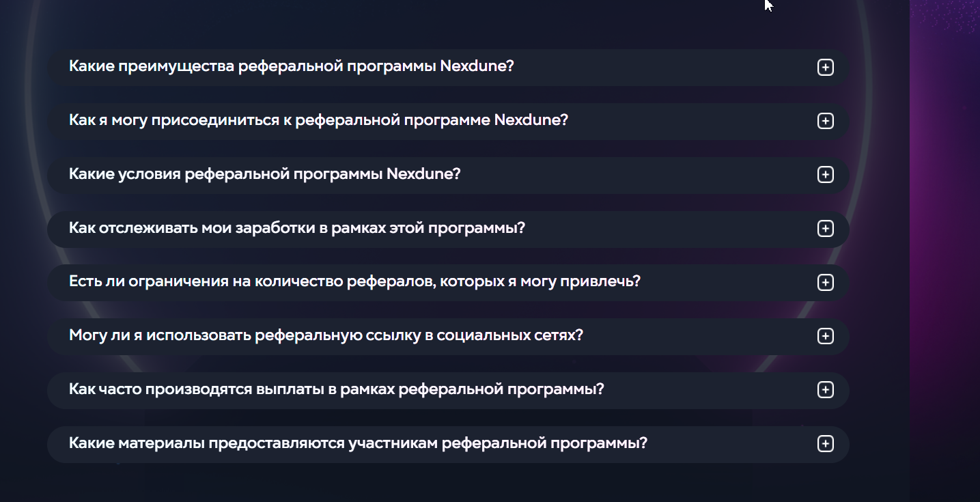
Task: Click plus icon beside Nexdune referral advantages question
Action: tap(826, 68)
